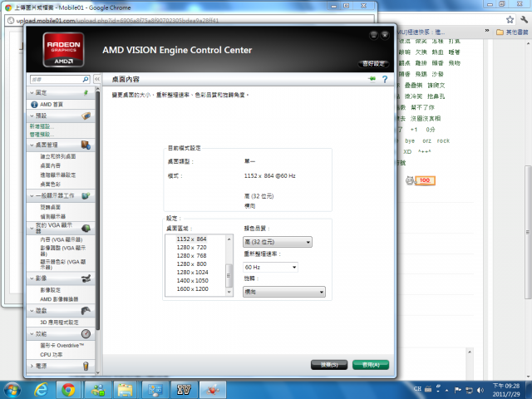This screenshot has height=399, width=532.
Task: Select 1152 x 864 resolution in list
Action: [191, 239]
